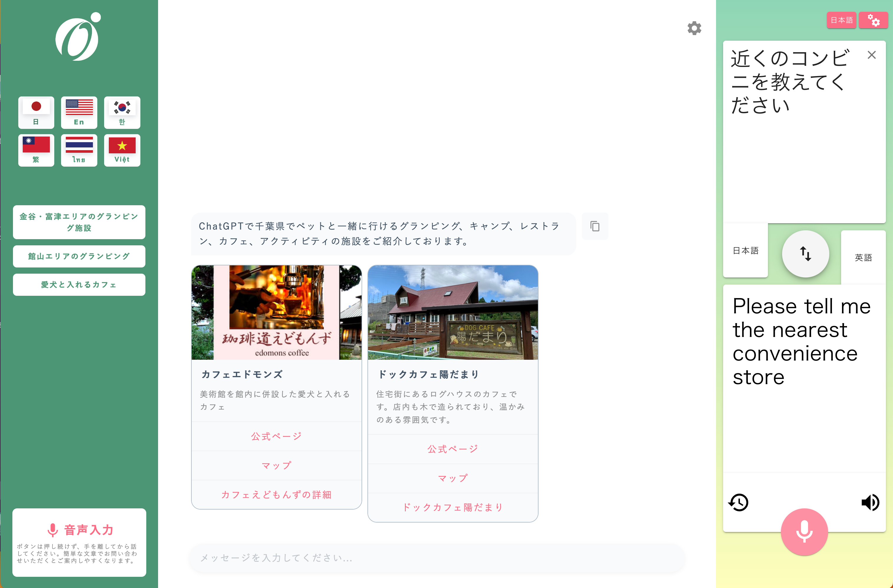Select 愛犬と入れるカフェ suggestion
The width and height of the screenshot is (893, 588).
pyautogui.click(x=79, y=285)
